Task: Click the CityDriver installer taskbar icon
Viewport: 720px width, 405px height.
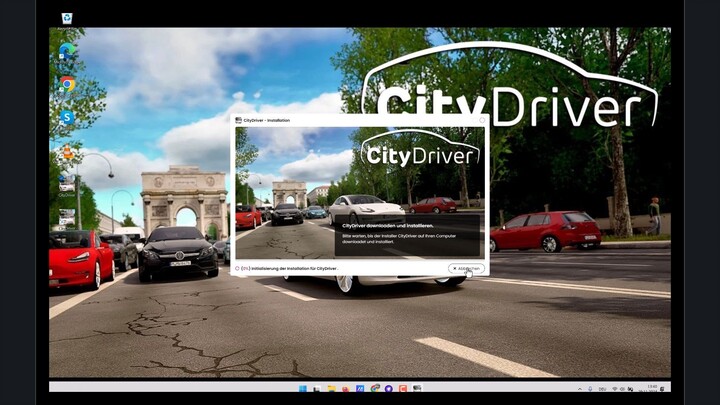Action: click(417, 388)
